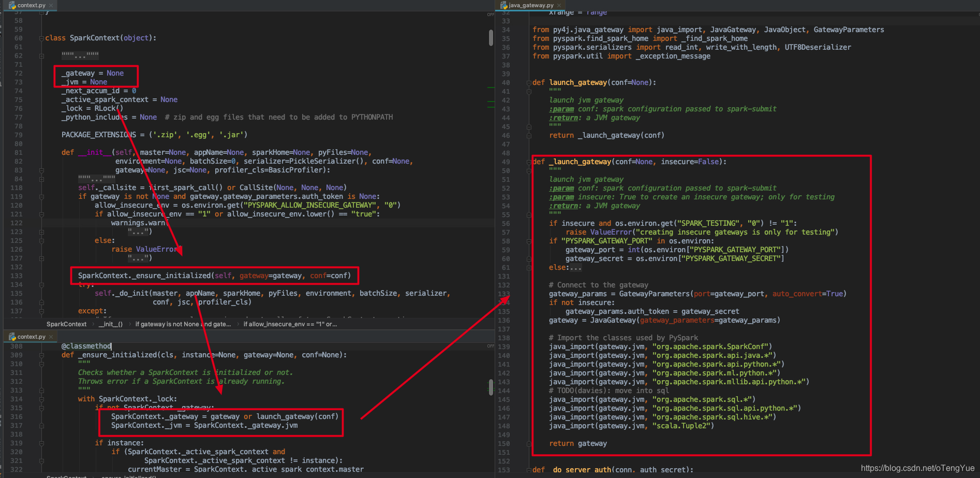Click 'PACKAGE_EXTENSIONS' assignment line
This screenshot has width=980, height=478.
[x=154, y=135]
